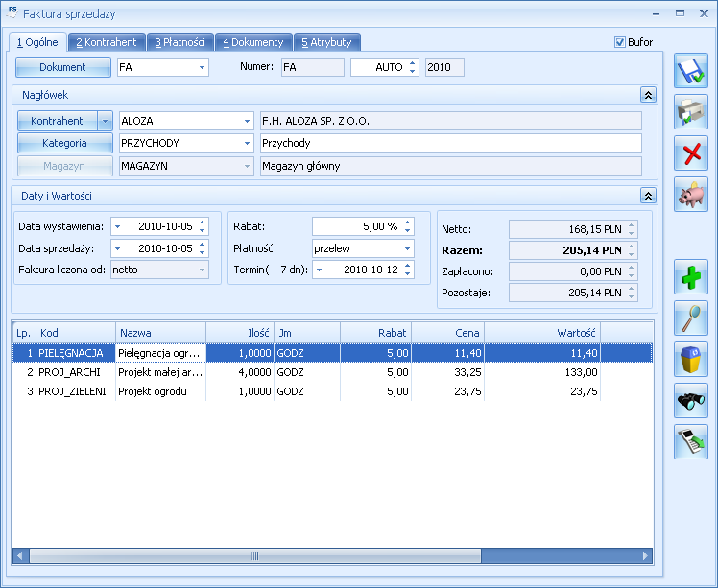Collapse the Daty i Wartości section
This screenshot has width=718, height=588.
tap(648, 196)
